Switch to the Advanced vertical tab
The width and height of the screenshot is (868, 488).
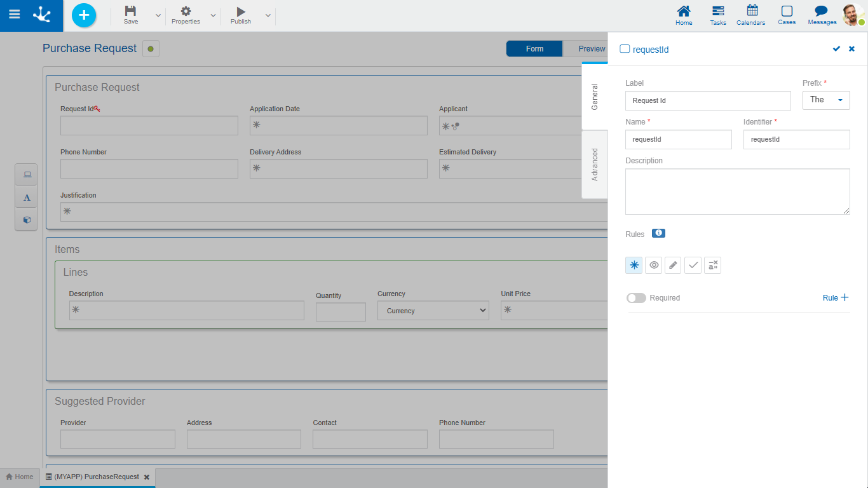click(x=595, y=165)
